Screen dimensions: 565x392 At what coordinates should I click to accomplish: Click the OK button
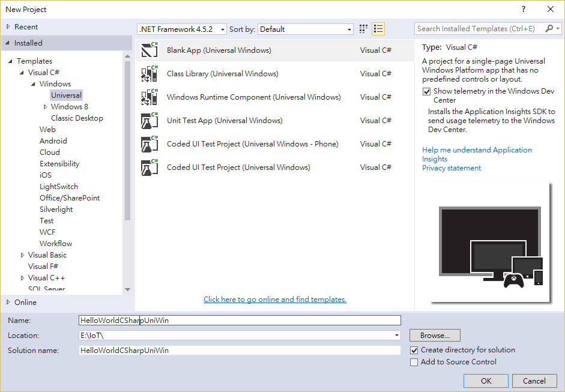(486, 381)
